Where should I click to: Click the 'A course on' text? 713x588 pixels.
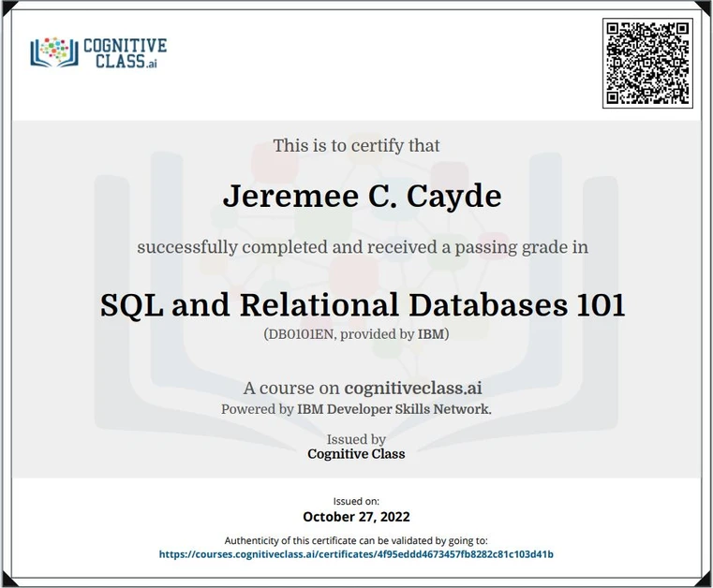pos(291,388)
